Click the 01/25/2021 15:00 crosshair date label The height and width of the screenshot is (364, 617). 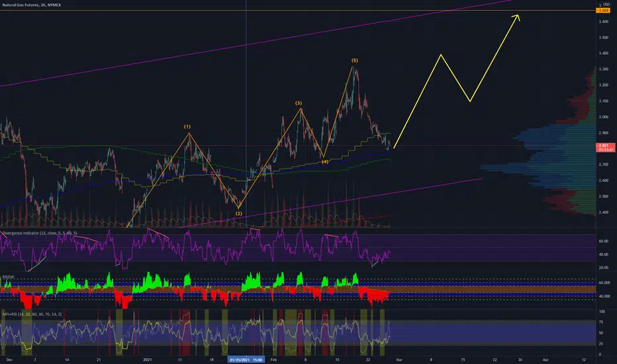click(246, 359)
